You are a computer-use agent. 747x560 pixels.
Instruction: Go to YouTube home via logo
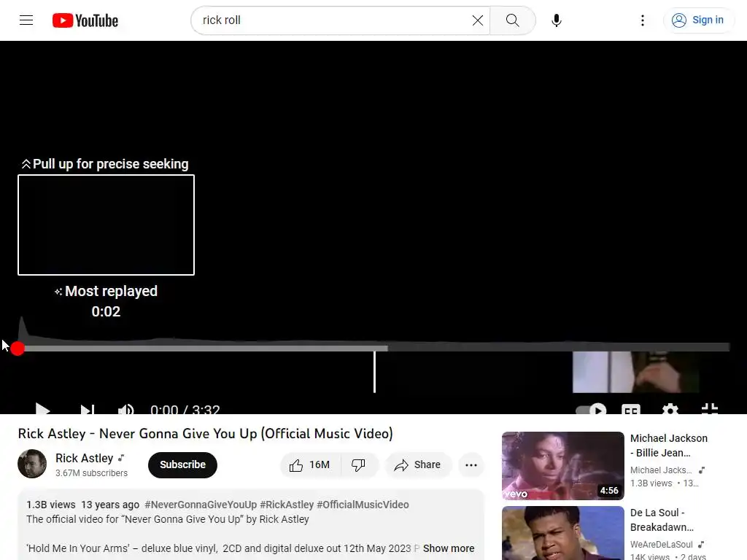(85, 20)
